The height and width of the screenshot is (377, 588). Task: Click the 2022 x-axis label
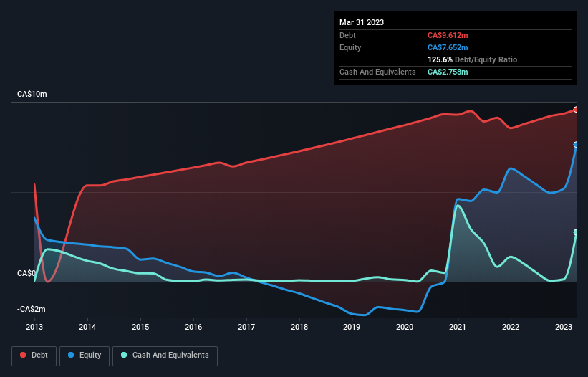511,327
